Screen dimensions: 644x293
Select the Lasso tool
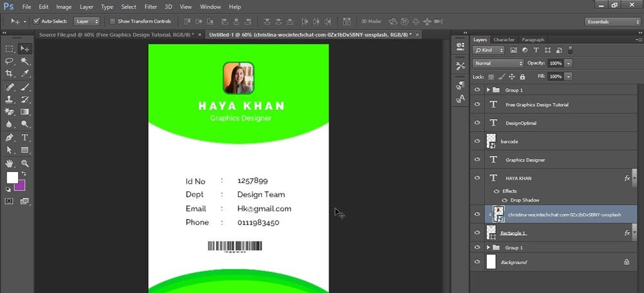click(x=10, y=61)
